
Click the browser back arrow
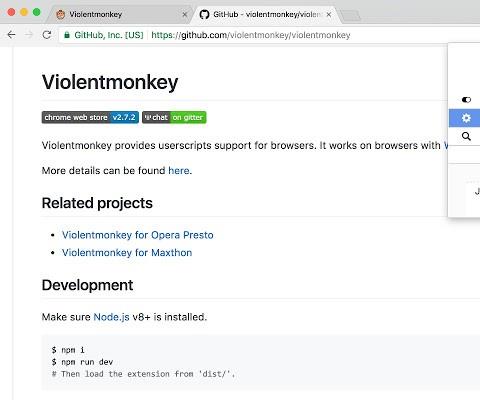click(x=11, y=35)
